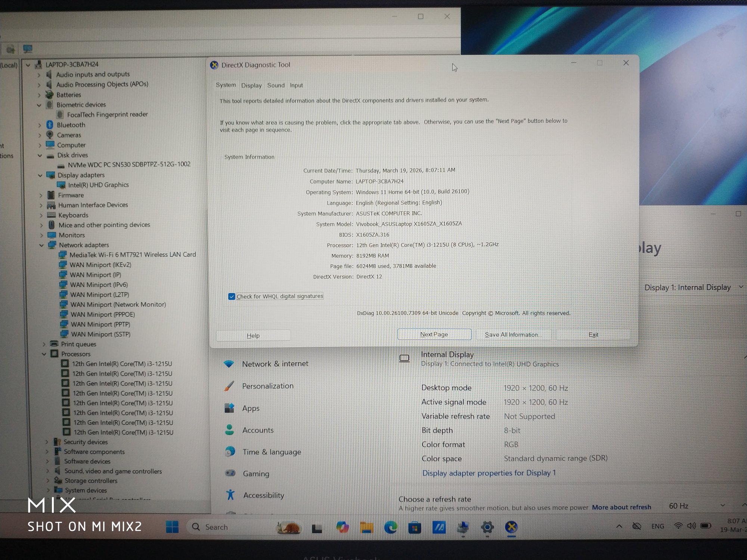Click the Accessibility icon in Settings sidebar

tap(230, 495)
